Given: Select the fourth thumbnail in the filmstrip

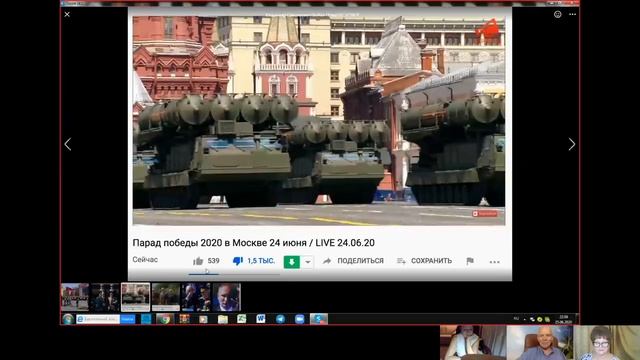Looking at the screenshot, I should coord(166,297).
